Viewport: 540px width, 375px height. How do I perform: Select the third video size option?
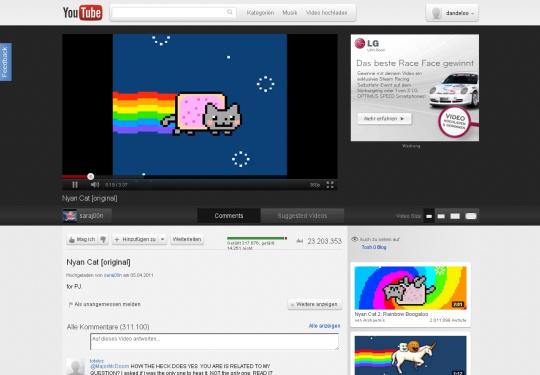455,216
